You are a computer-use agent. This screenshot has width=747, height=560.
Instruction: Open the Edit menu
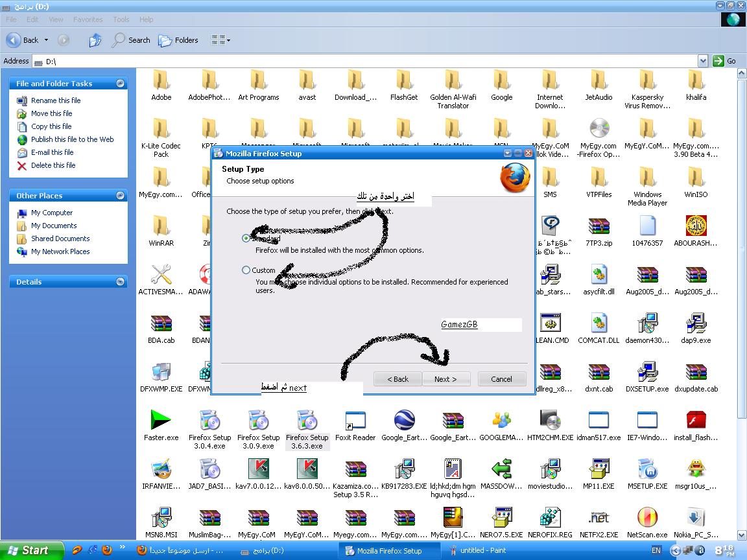[x=32, y=19]
